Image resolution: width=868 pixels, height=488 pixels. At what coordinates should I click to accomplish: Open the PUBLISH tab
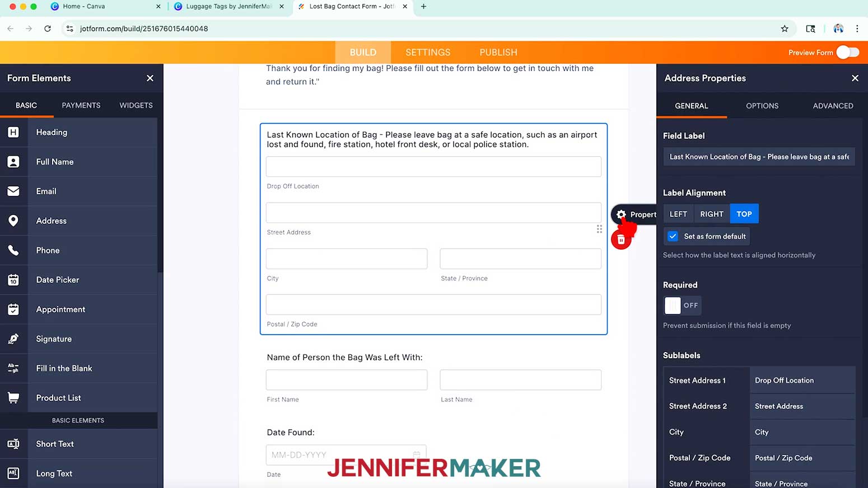pos(498,52)
